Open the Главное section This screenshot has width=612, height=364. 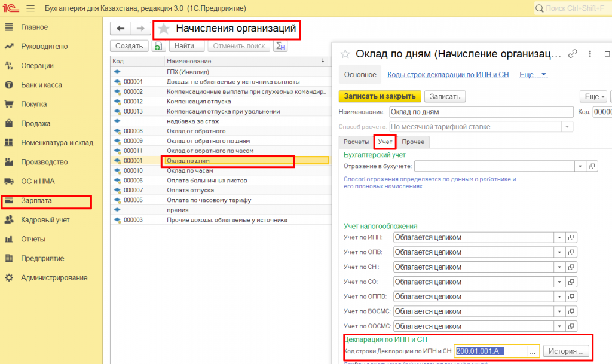[34, 27]
